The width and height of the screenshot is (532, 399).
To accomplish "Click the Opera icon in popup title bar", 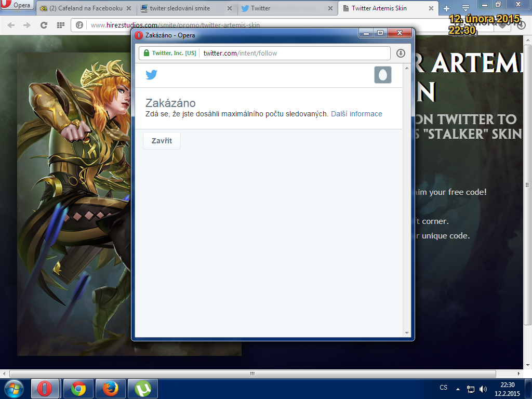I will [x=138, y=35].
